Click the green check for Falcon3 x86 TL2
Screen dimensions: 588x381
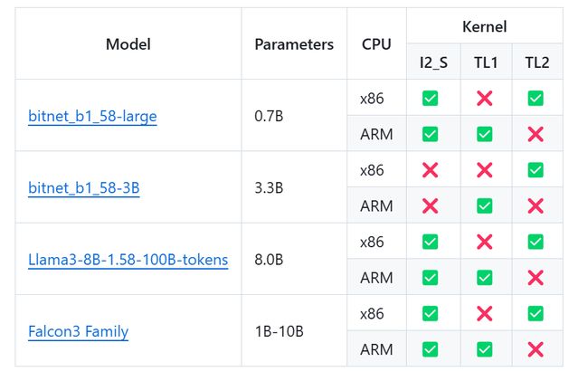coord(536,314)
